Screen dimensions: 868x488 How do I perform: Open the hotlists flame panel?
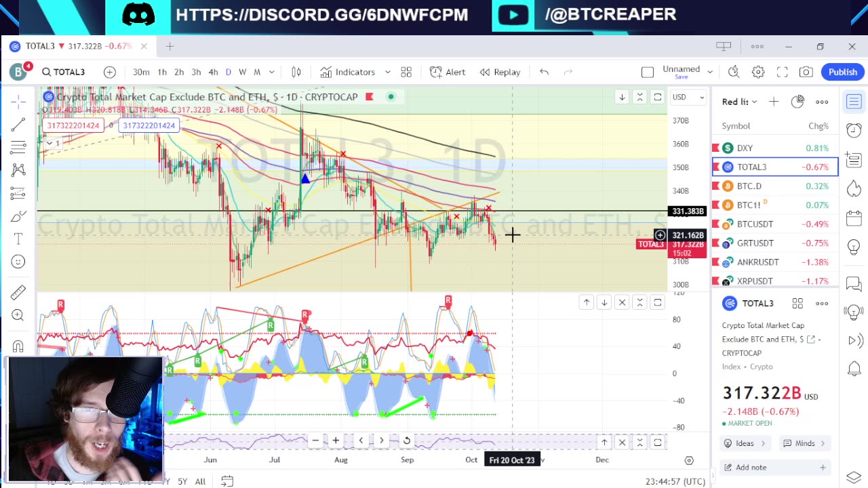(x=854, y=189)
